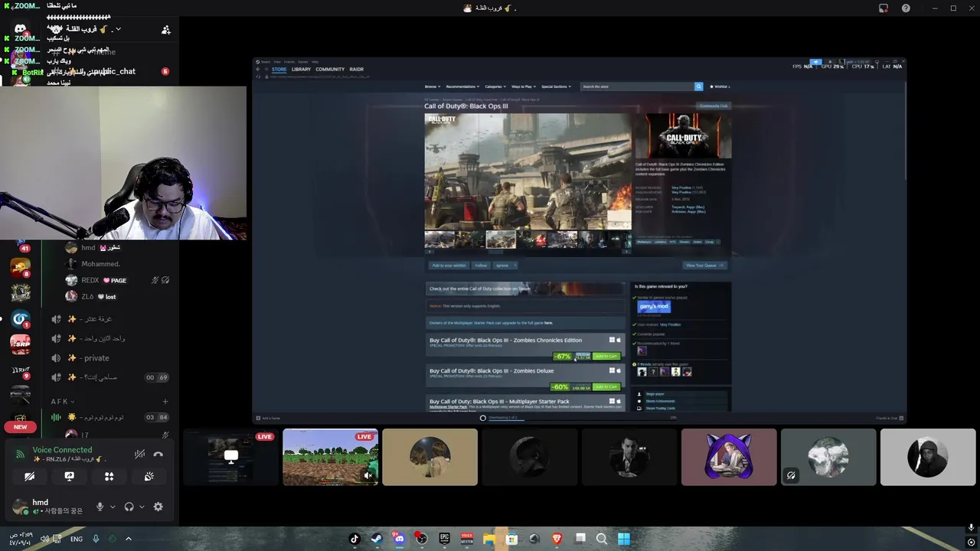Open the Steam COMMUNITY tab

(x=330, y=69)
